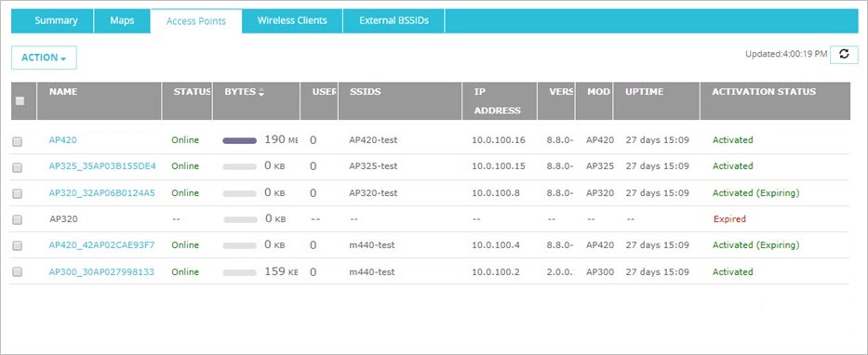
Task: Click the red Expired status text
Action: click(x=729, y=219)
